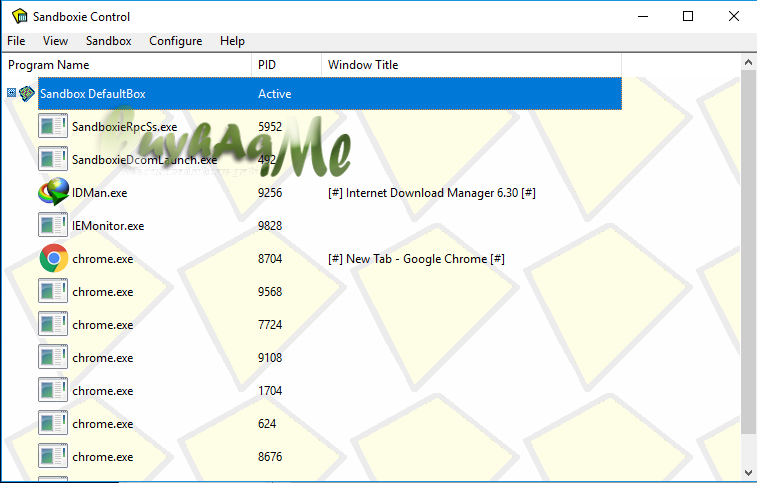Click the chrome.exe icon for PID 7724

[53, 324]
